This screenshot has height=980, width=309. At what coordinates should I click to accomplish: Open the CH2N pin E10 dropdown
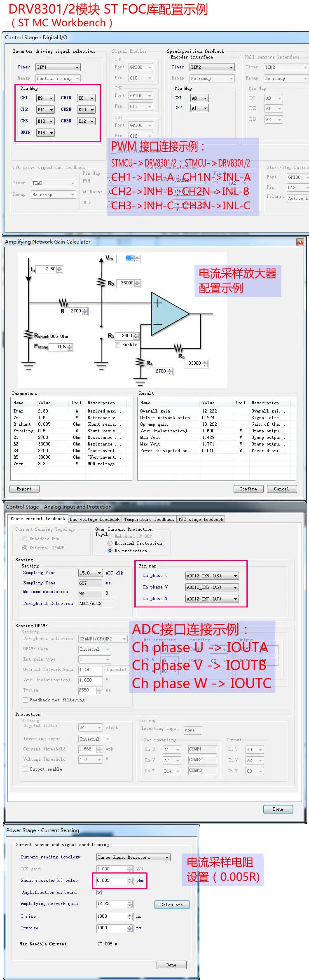(x=86, y=110)
